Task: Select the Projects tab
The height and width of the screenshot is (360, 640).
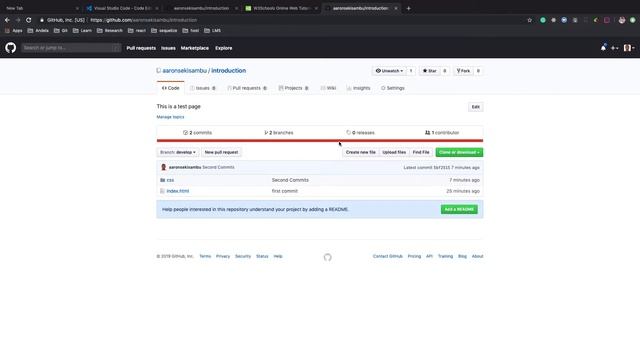Action: 293,88
